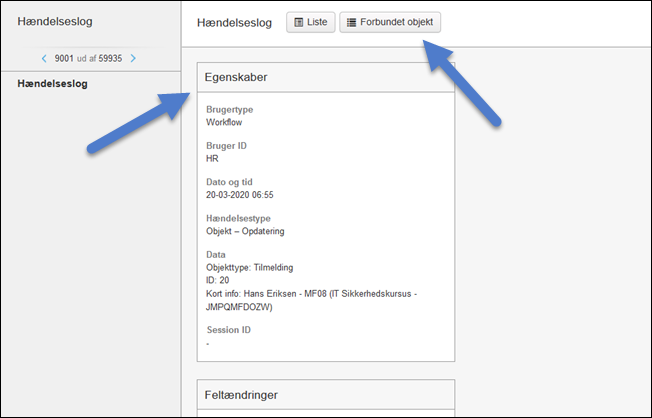Screen dimensions: 652x418
Task: Click the Hændelseslog page heading
Action: click(234, 23)
